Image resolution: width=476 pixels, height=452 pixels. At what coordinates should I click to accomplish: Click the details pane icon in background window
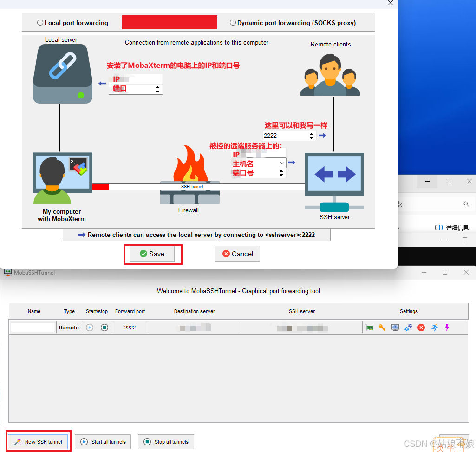click(x=439, y=228)
